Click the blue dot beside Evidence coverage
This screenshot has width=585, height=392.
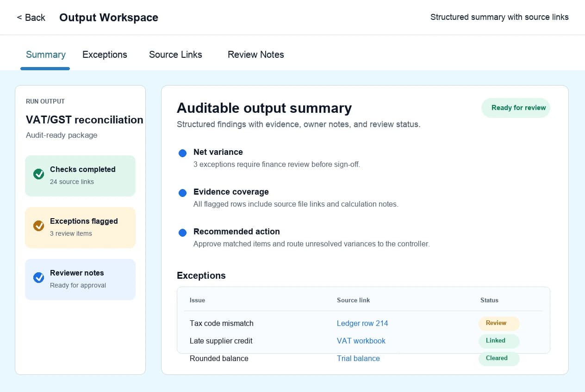point(182,193)
